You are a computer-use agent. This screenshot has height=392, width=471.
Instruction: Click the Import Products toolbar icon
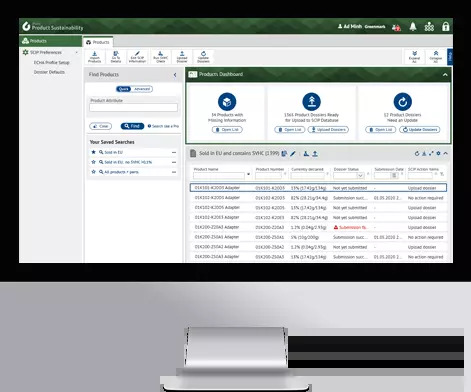click(95, 57)
